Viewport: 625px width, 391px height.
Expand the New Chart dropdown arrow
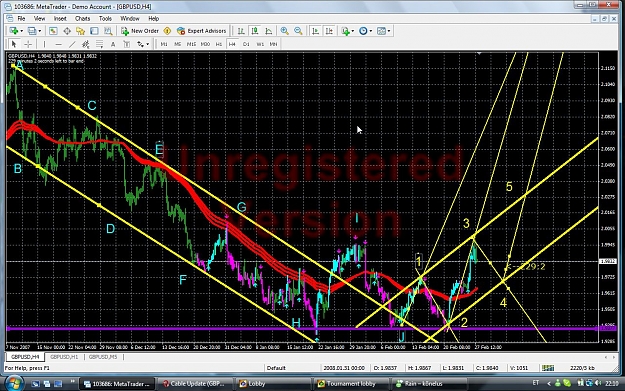point(21,31)
